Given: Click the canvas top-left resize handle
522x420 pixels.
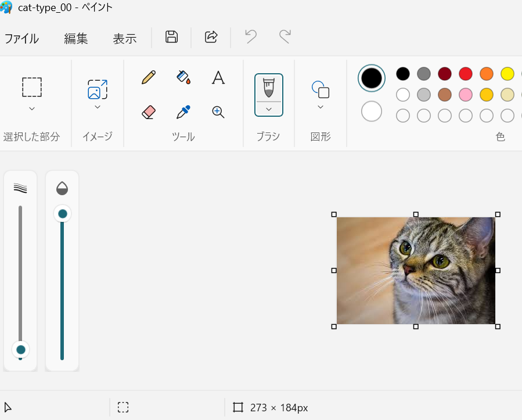Looking at the screenshot, I should click(334, 214).
